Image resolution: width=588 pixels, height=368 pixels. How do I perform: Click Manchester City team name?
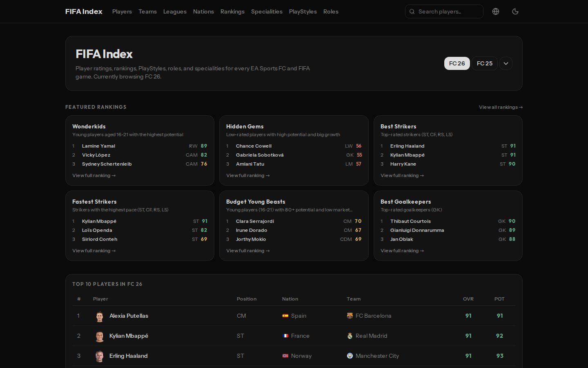(377, 356)
